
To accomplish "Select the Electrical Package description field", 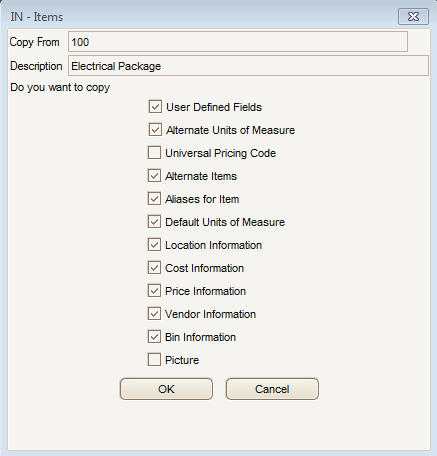I will point(248,66).
